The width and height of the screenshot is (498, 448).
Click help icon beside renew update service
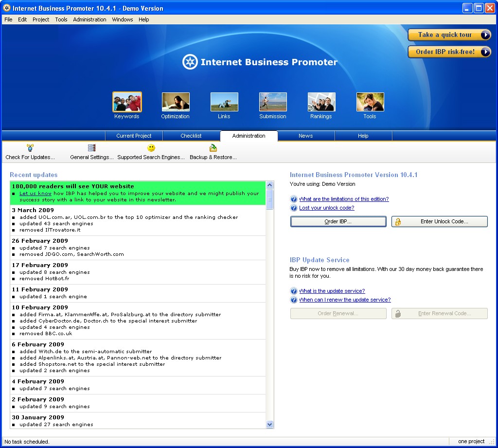(294, 300)
